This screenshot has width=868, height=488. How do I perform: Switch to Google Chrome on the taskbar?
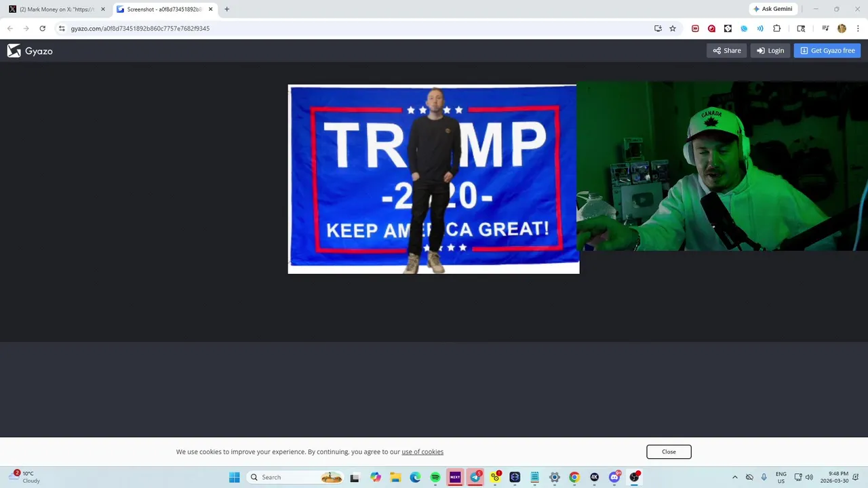(574, 477)
